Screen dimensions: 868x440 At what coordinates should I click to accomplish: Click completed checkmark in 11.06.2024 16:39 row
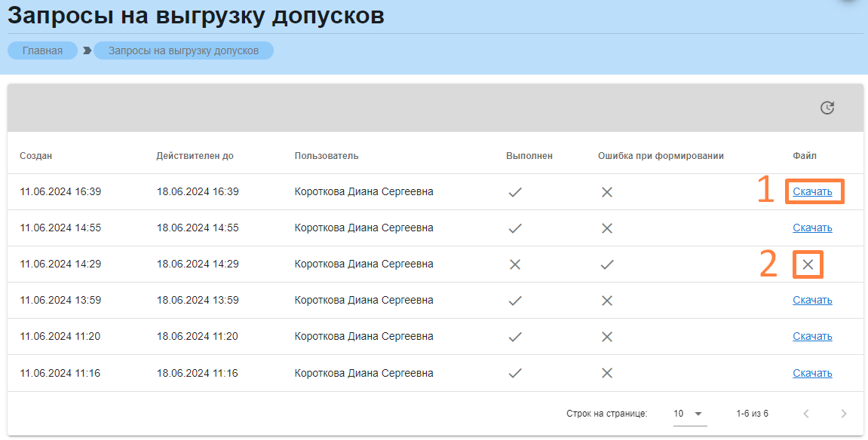click(x=515, y=192)
